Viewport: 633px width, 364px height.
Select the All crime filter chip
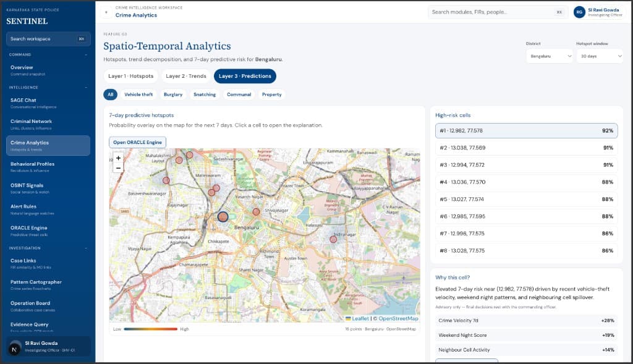(110, 95)
